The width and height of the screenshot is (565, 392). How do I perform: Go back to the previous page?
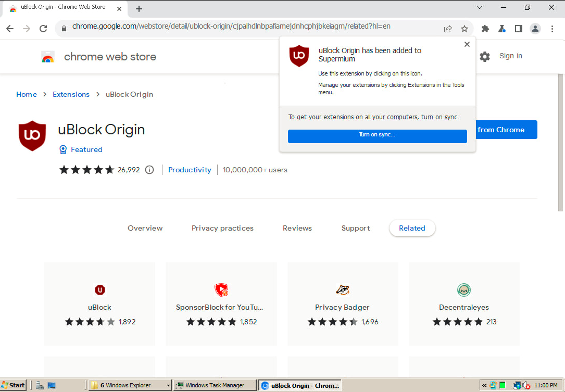pyautogui.click(x=10, y=29)
